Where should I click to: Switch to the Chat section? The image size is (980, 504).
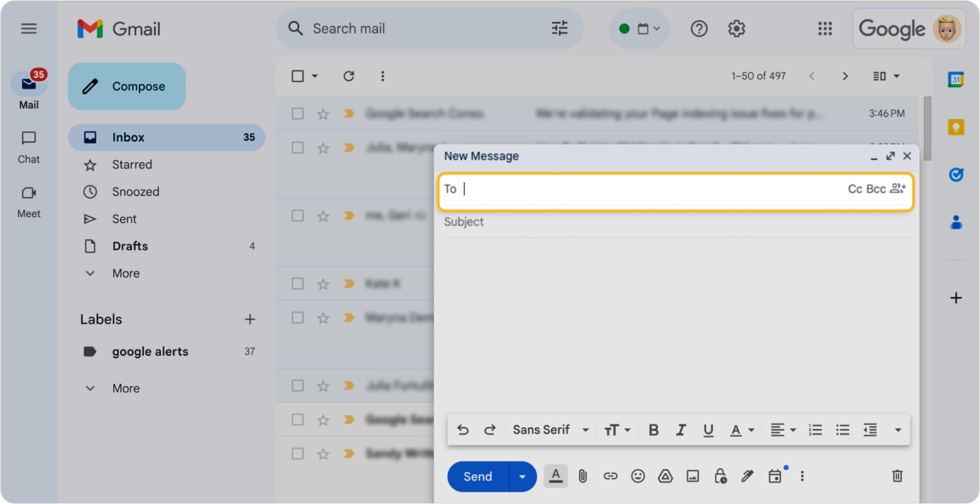click(28, 146)
